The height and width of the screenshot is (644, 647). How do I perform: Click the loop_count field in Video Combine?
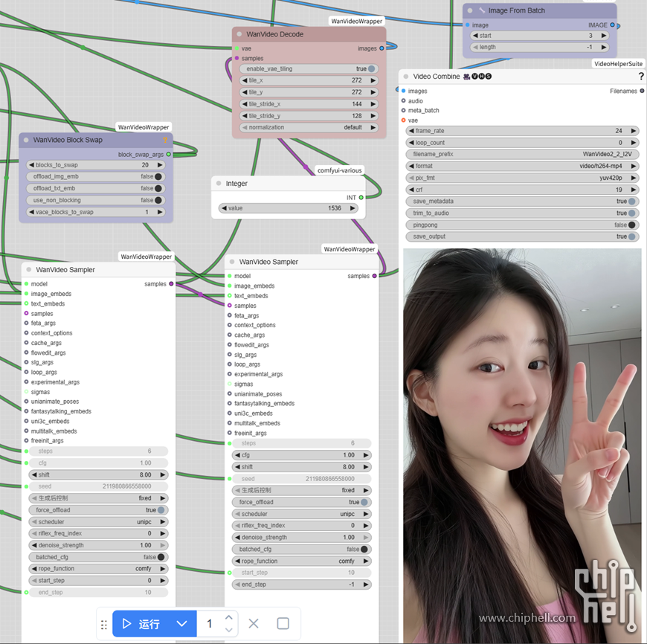coord(522,142)
